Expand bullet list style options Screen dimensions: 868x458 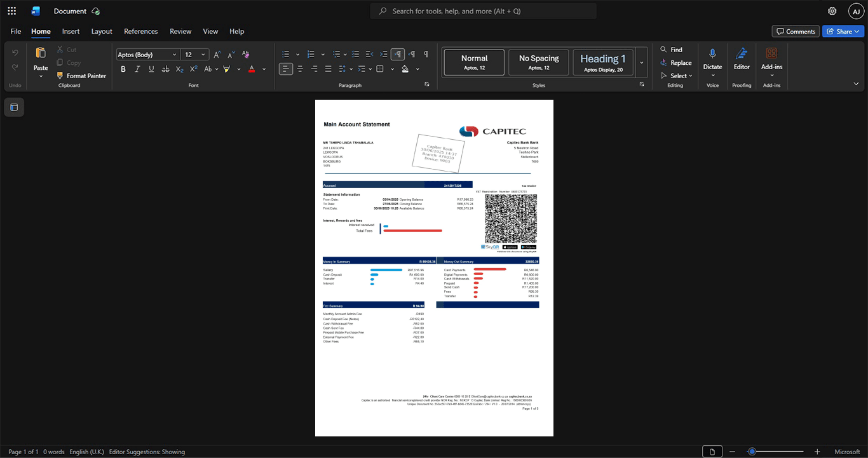[297, 55]
